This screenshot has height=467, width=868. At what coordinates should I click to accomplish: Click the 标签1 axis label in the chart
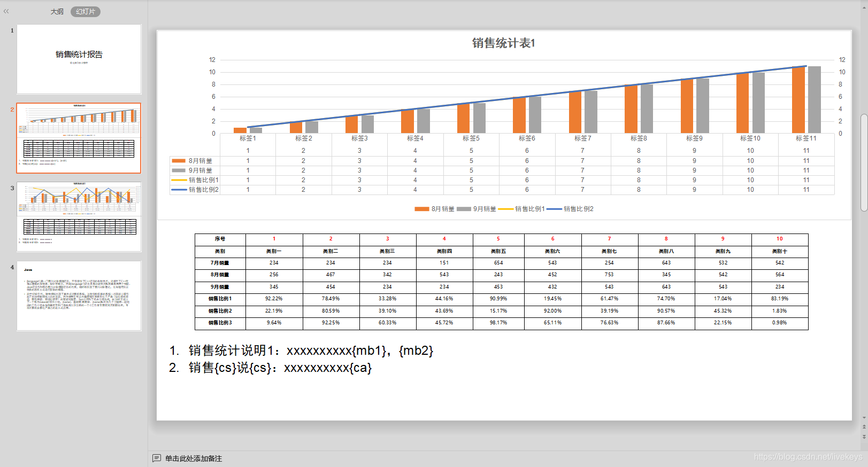pos(248,138)
